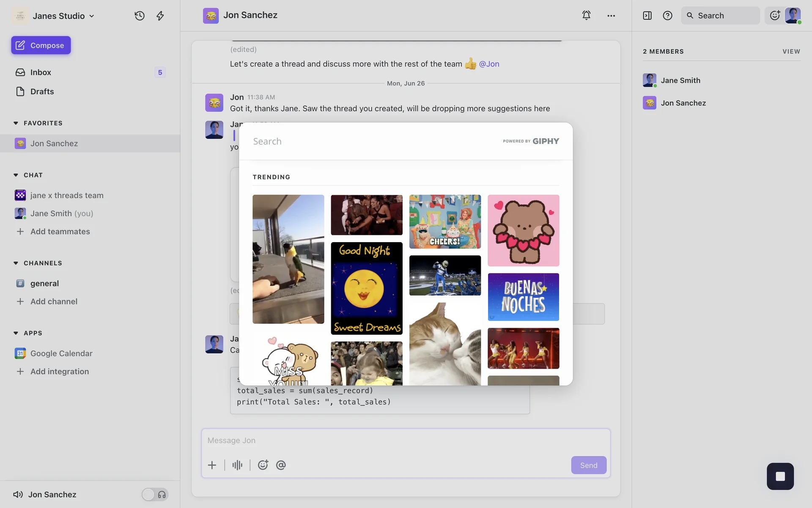Collapse the Channels section
812x508 pixels.
coord(16,263)
